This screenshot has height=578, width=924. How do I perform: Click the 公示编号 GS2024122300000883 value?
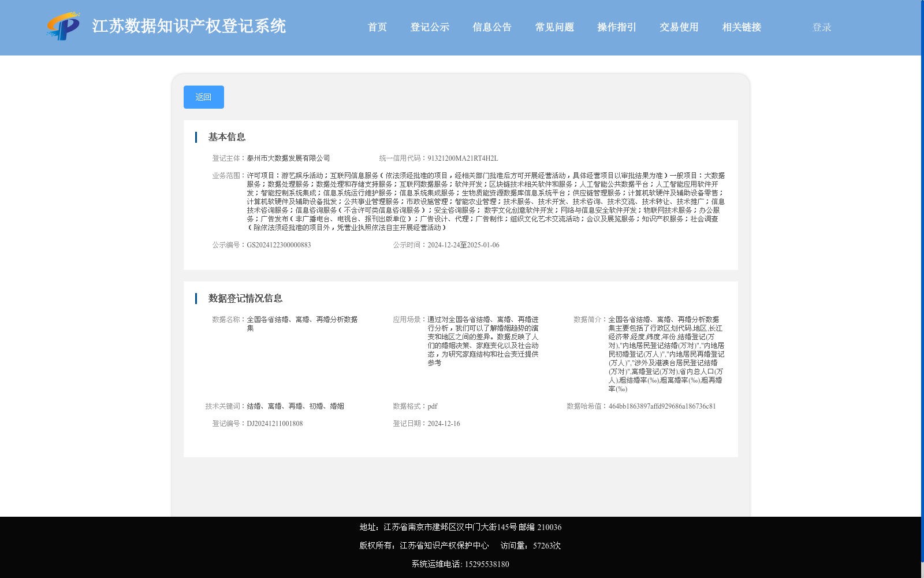pos(279,244)
